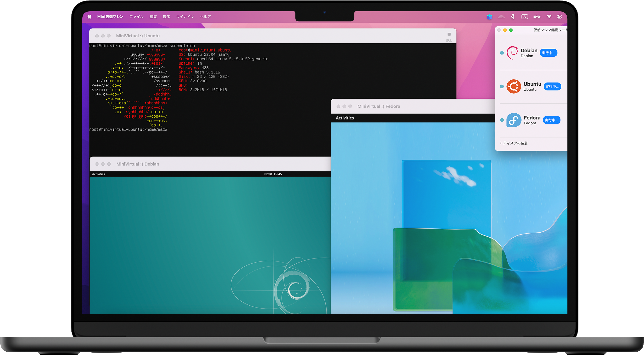Open the Nov 8 15:45 clock in Debian
644x355 pixels.
[x=273, y=174]
